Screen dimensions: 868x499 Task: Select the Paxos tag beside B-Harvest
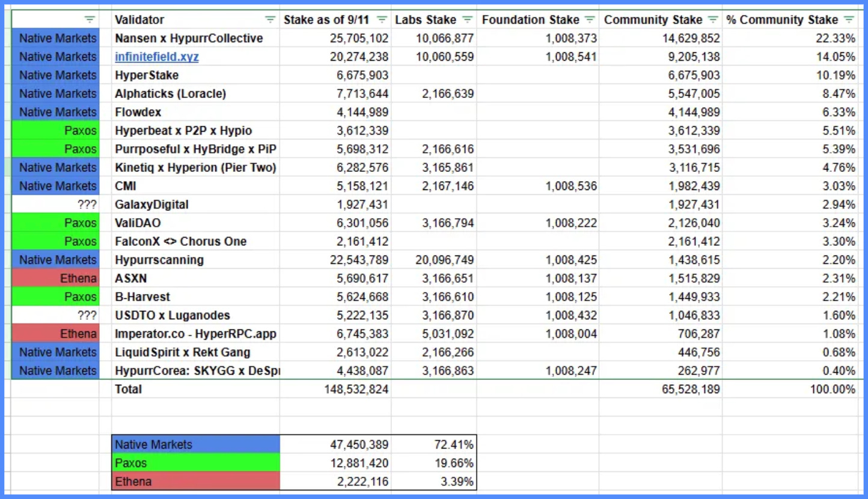[x=55, y=297]
